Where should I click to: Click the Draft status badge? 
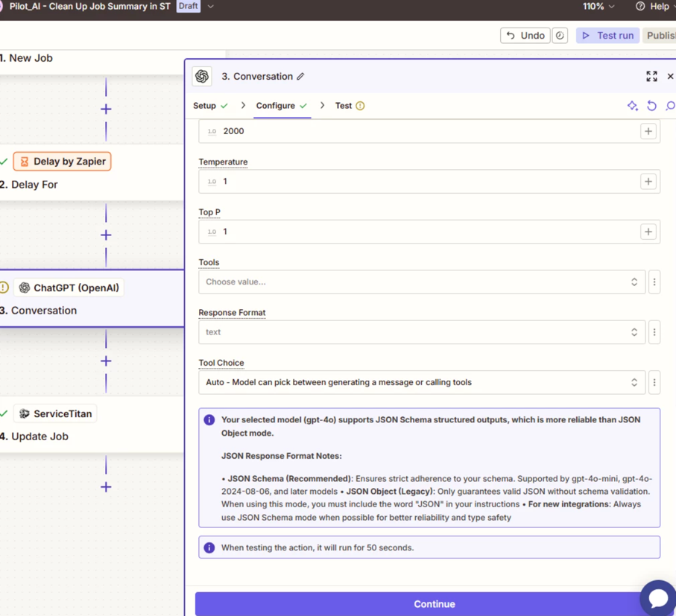189,6
